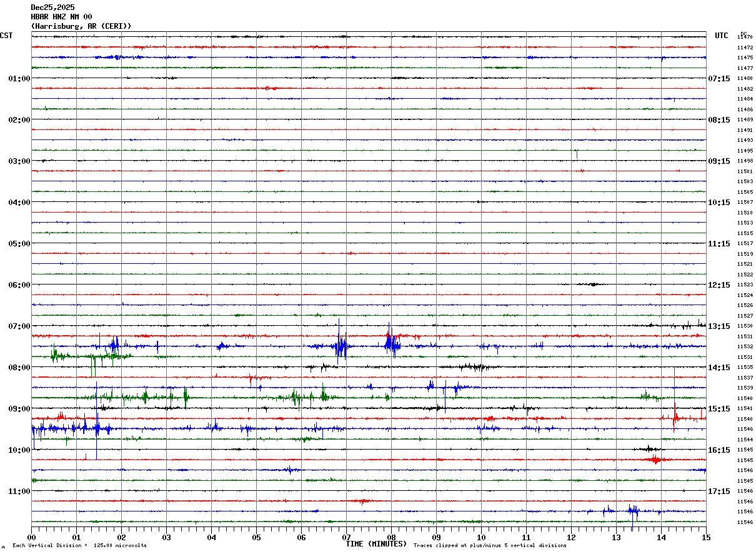Click the CST timezone label
Image resolution: width=756 pixels, height=554 pixels.
pyautogui.click(x=6, y=36)
